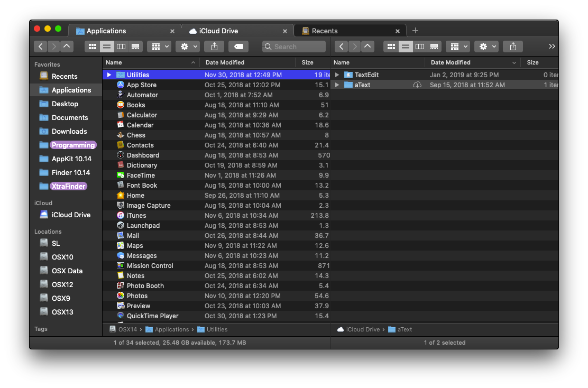Switch to the Recents tab
Viewport: 588px width, 388px height.
click(350, 31)
